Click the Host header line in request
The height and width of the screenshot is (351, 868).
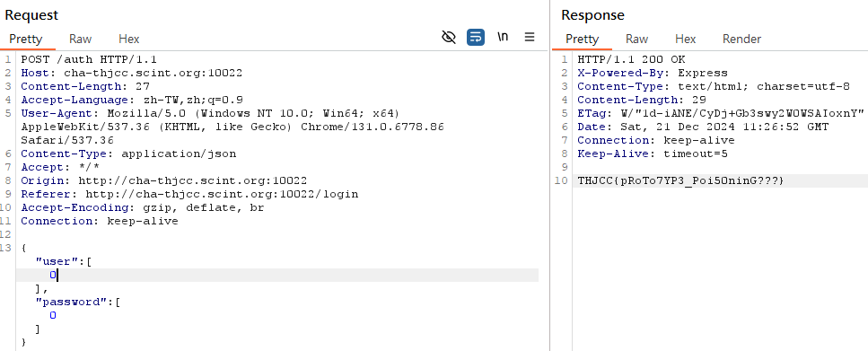coord(132,73)
